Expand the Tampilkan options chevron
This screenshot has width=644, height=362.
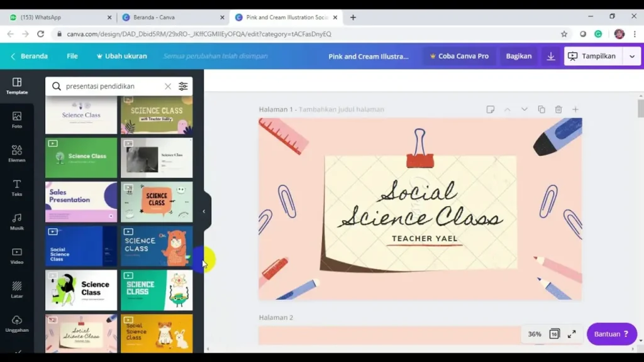pyautogui.click(x=632, y=56)
